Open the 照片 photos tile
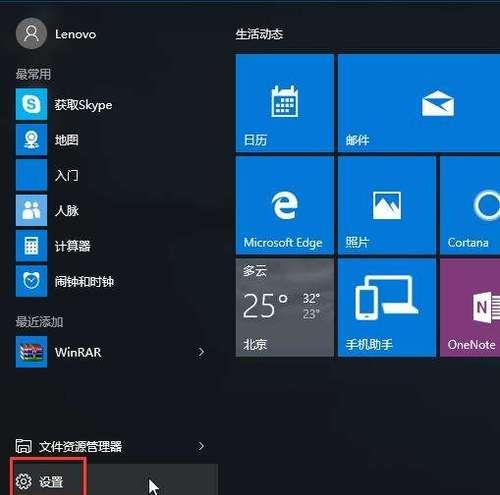The height and width of the screenshot is (495, 500). coord(387,205)
